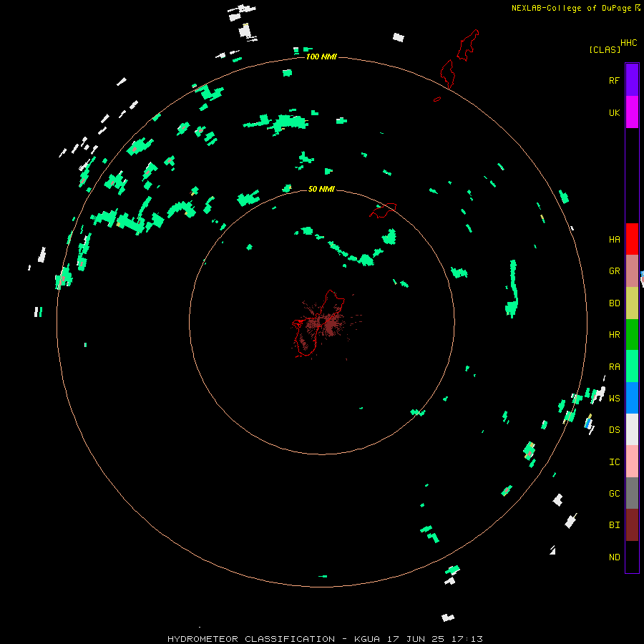Click the HHC product label

coord(629,43)
